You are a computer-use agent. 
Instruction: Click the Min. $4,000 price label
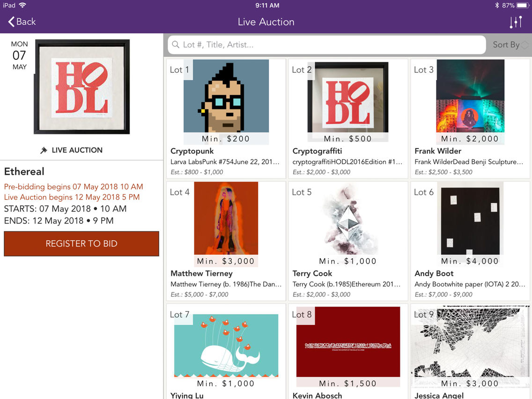470,261
